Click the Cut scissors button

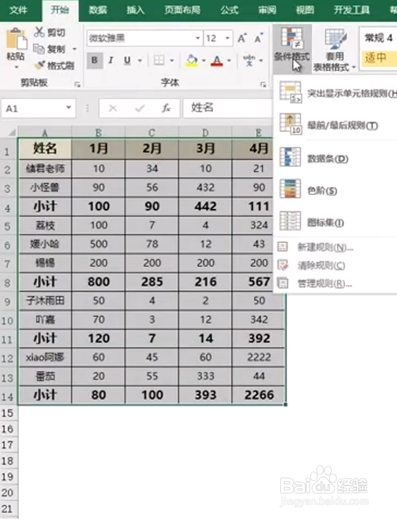click(49, 32)
